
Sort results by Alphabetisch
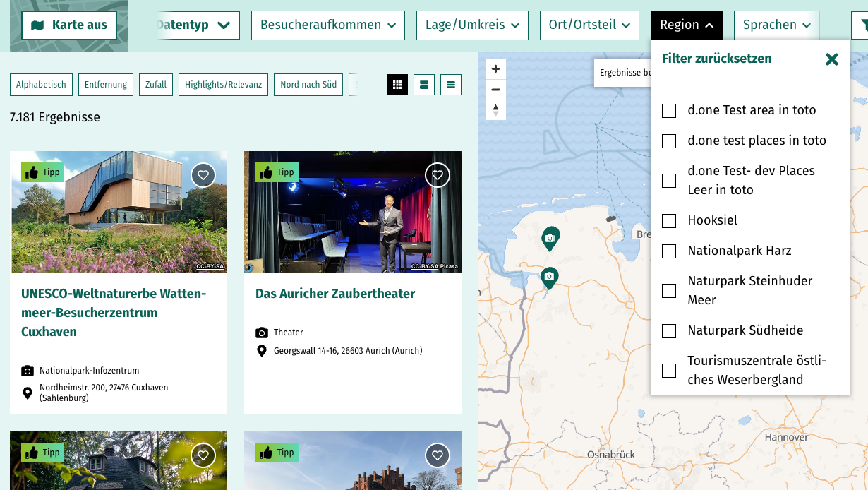41,85
